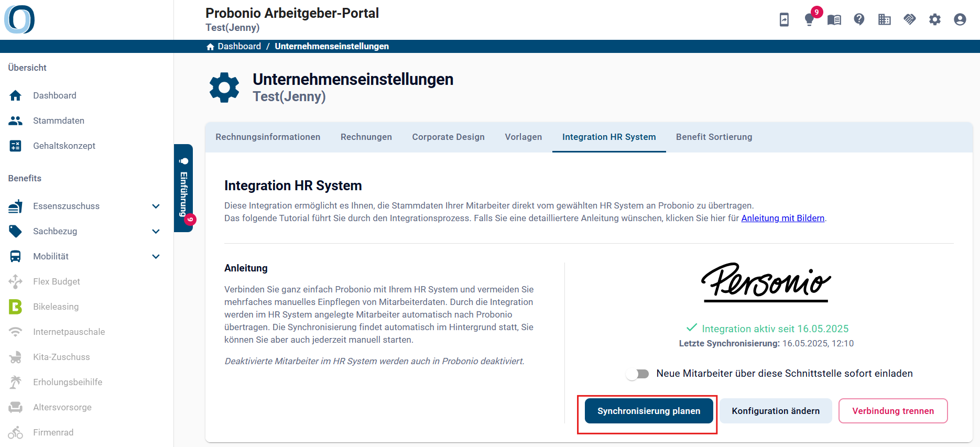Image resolution: width=980 pixels, height=447 pixels.
Task: Open the Benefit Sortierung tab
Action: [714, 137]
